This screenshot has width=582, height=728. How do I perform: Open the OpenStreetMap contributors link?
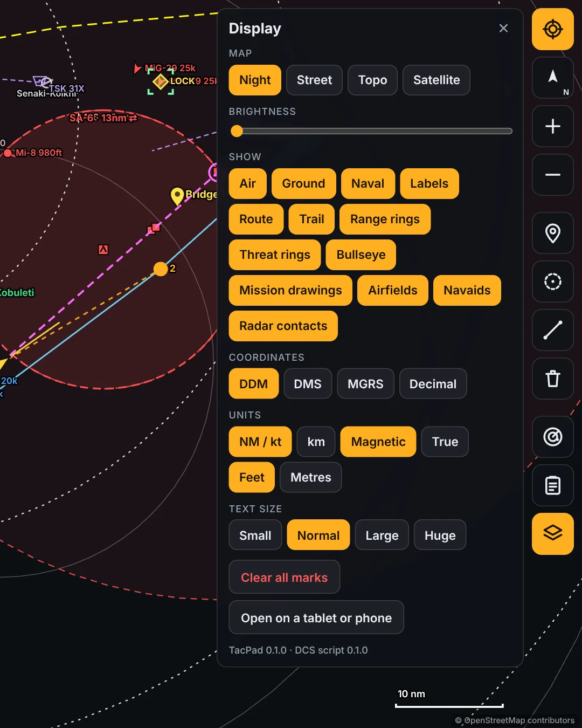click(x=515, y=720)
